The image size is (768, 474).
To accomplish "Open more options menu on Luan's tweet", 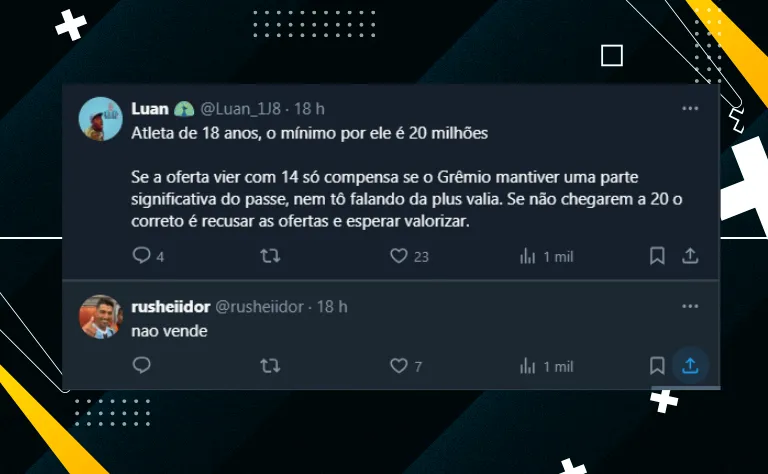I will point(690,108).
